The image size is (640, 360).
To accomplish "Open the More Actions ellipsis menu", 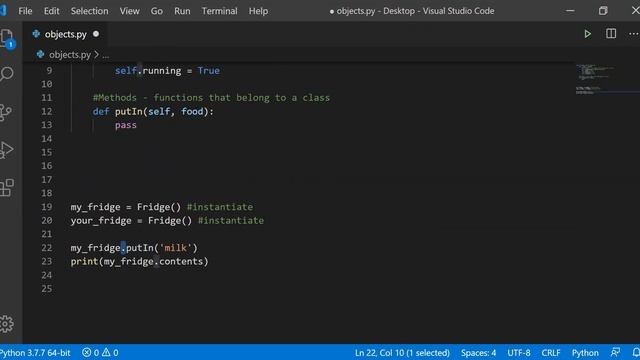I will pyautogui.click(x=633, y=34).
